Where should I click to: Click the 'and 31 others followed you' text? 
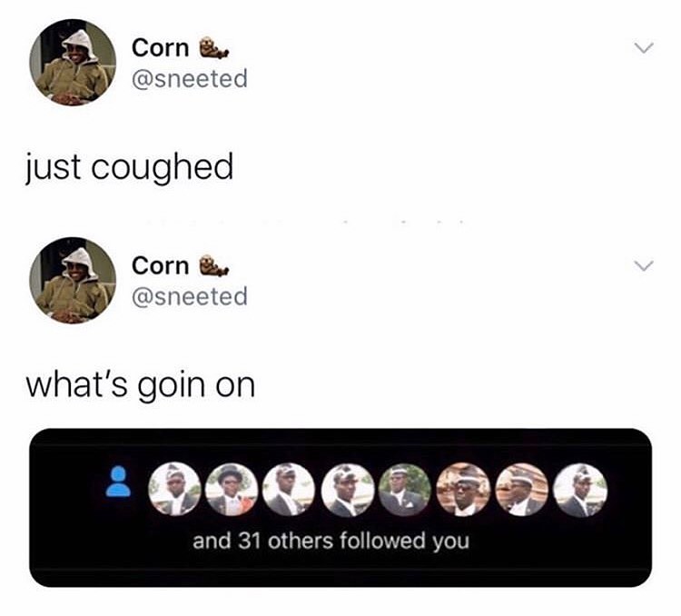[331, 541]
